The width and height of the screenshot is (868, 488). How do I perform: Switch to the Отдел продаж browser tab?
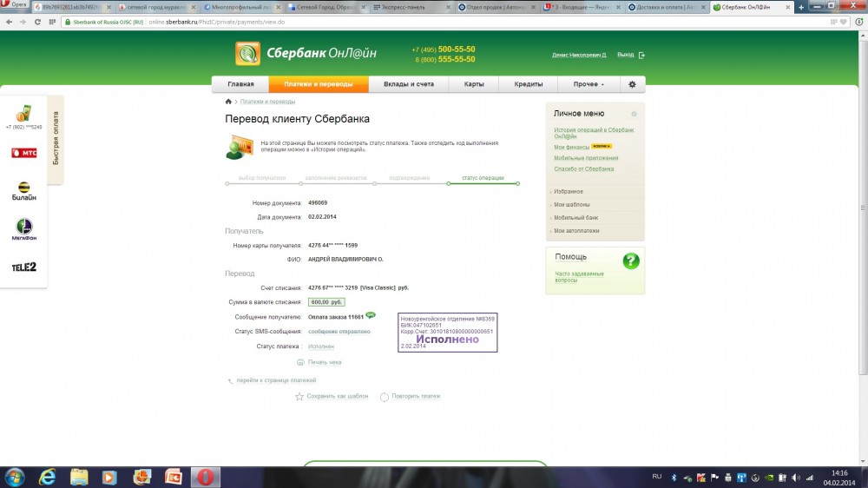tap(496, 7)
